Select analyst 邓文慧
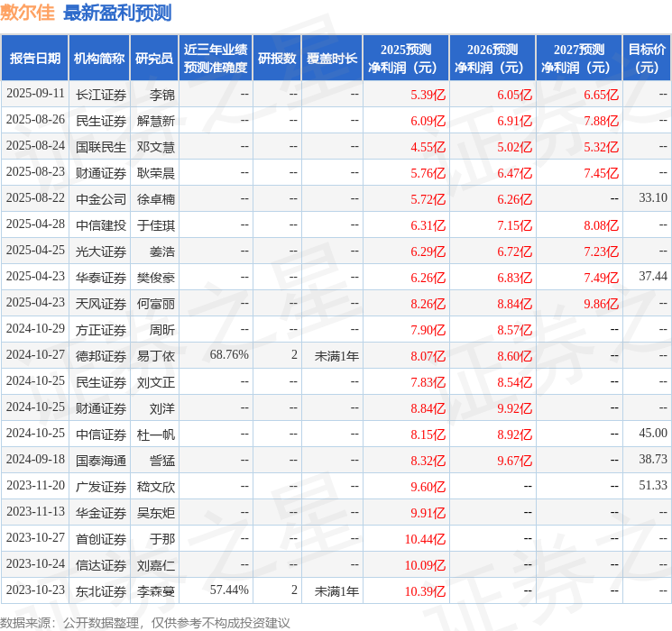672x631 pixels. click(x=155, y=147)
